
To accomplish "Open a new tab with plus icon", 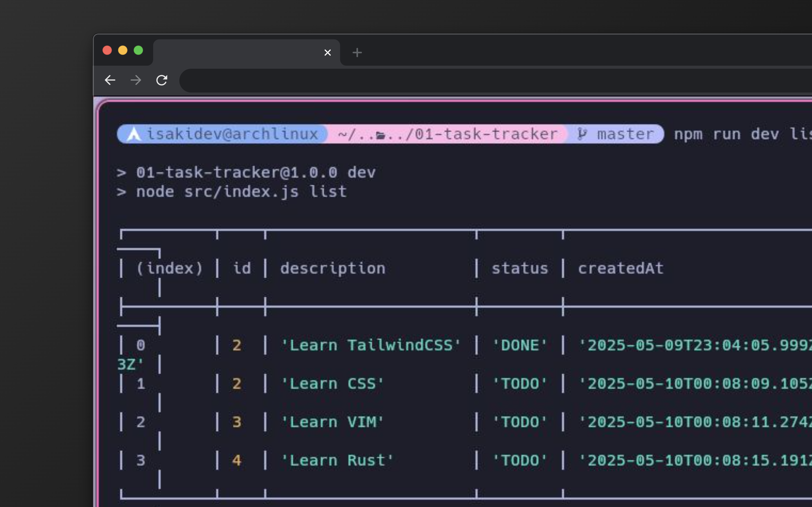I will click(x=357, y=53).
